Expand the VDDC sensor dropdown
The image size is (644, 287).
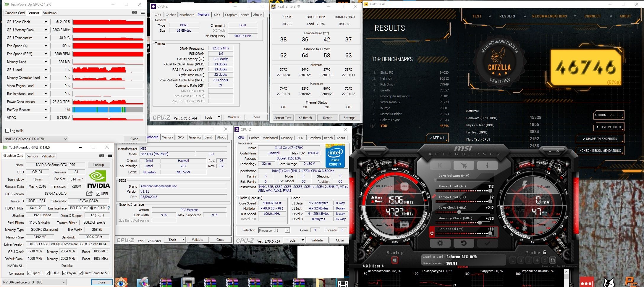coord(46,118)
